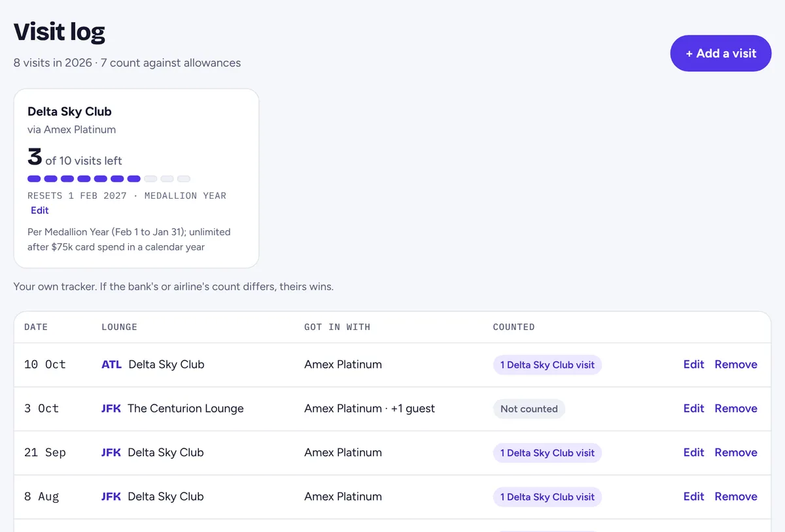Click the 'Your own tracker' disclaimer text

point(173,286)
